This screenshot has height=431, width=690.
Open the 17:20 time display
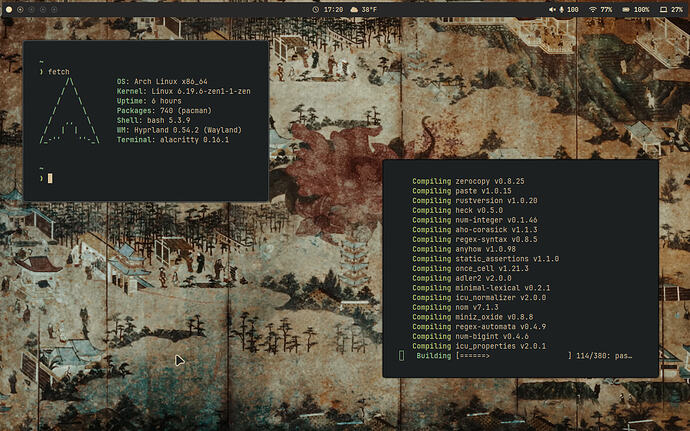(334, 9)
